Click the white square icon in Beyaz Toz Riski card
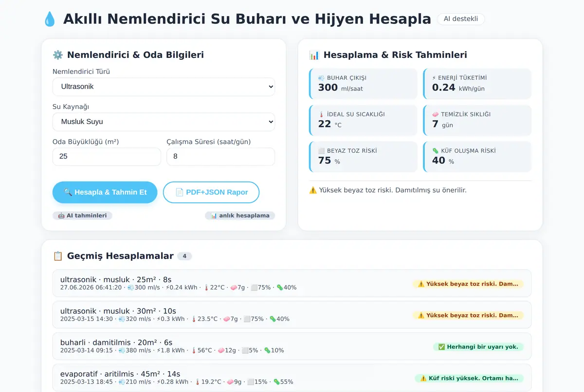584x392 pixels. (x=321, y=151)
